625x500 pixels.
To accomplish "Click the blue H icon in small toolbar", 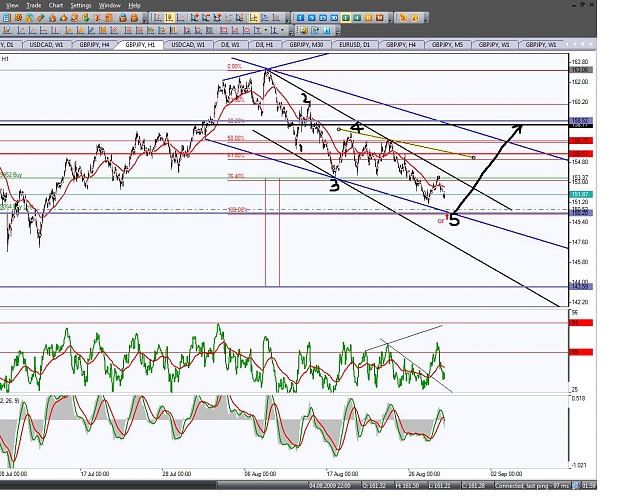I will click(326, 30).
